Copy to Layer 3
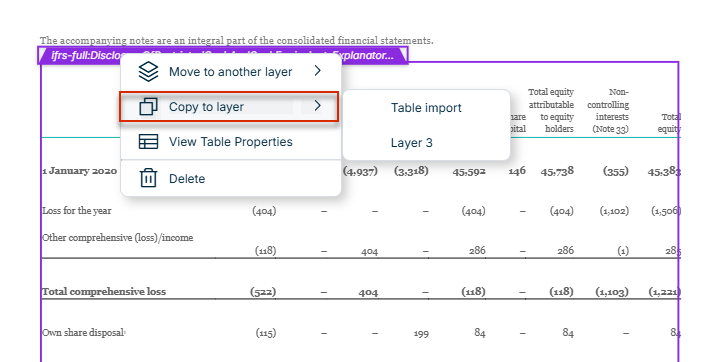This screenshot has height=362, width=717. tap(411, 143)
